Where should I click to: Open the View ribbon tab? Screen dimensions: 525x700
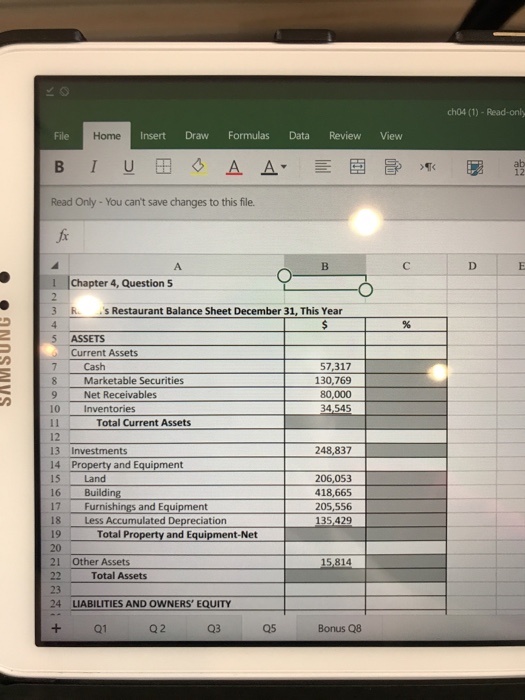(x=391, y=136)
